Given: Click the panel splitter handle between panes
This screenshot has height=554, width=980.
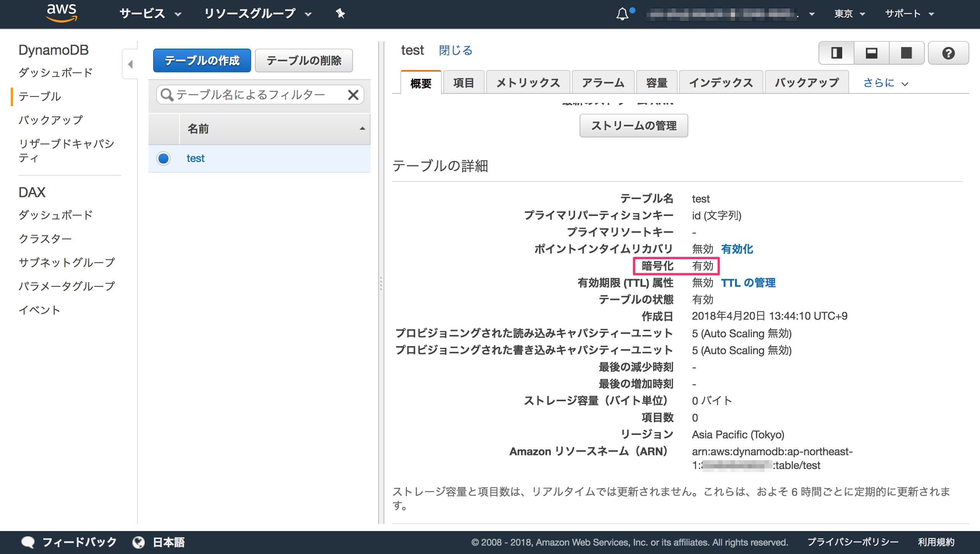Looking at the screenshot, I should click(x=381, y=283).
